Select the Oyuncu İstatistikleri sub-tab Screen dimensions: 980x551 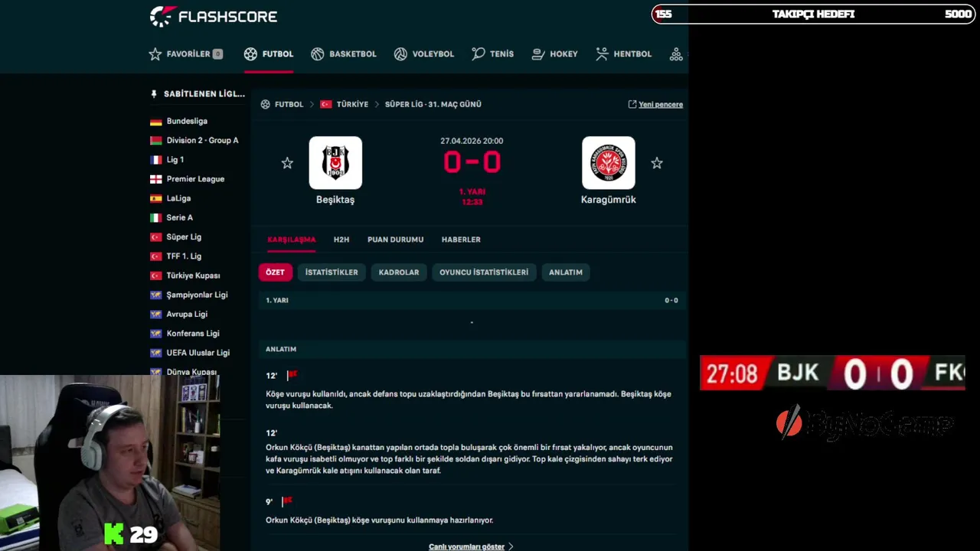(484, 272)
